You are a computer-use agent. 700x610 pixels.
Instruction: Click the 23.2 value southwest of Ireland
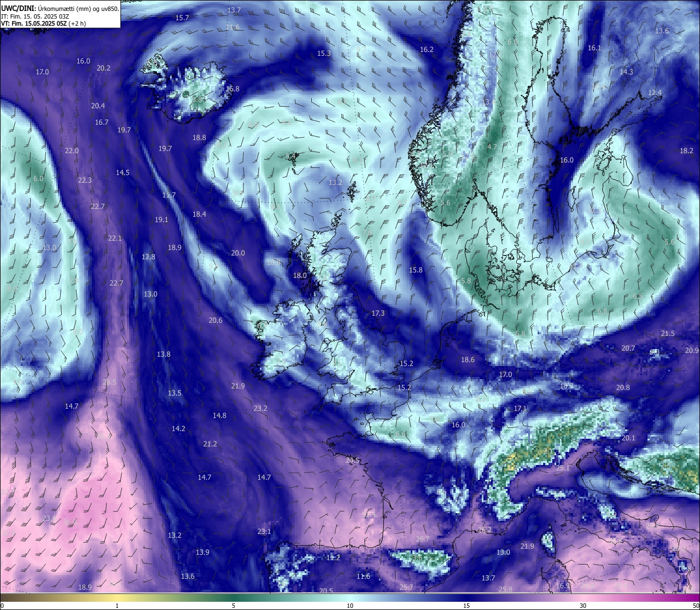260,409
